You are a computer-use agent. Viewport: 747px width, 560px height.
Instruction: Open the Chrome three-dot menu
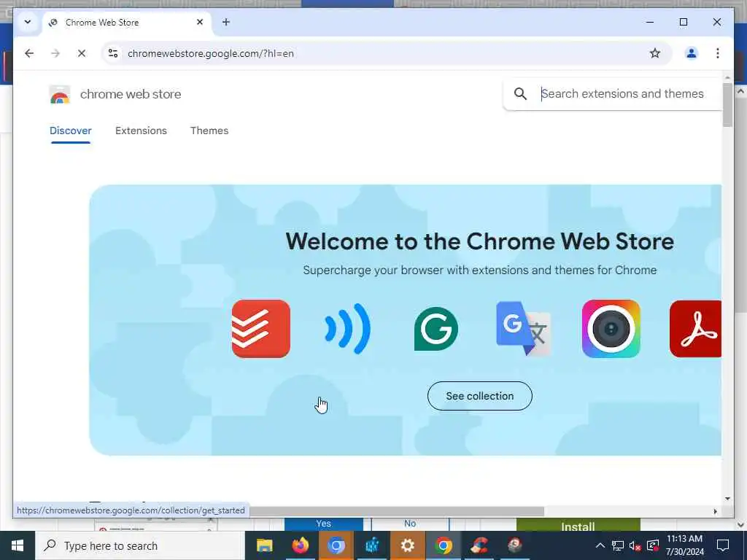(718, 53)
